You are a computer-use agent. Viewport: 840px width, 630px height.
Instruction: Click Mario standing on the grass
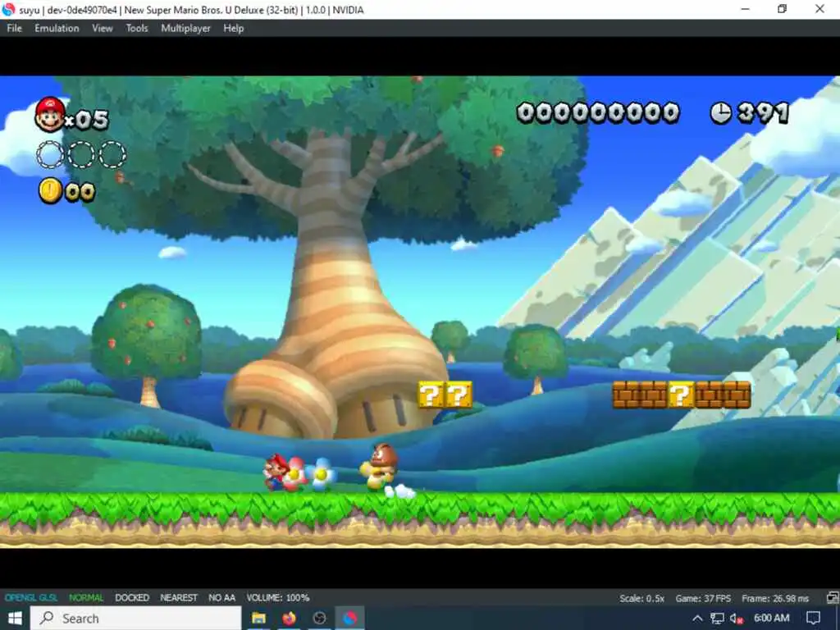tap(276, 472)
